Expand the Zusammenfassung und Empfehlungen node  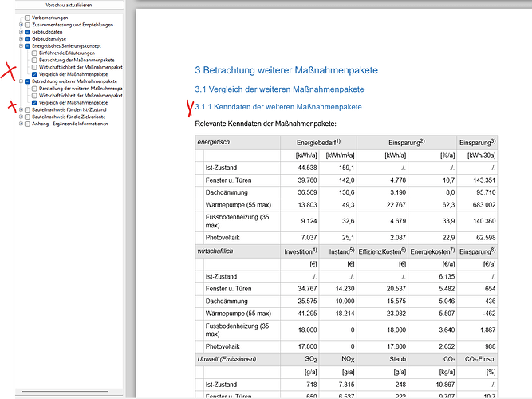tap(21, 25)
